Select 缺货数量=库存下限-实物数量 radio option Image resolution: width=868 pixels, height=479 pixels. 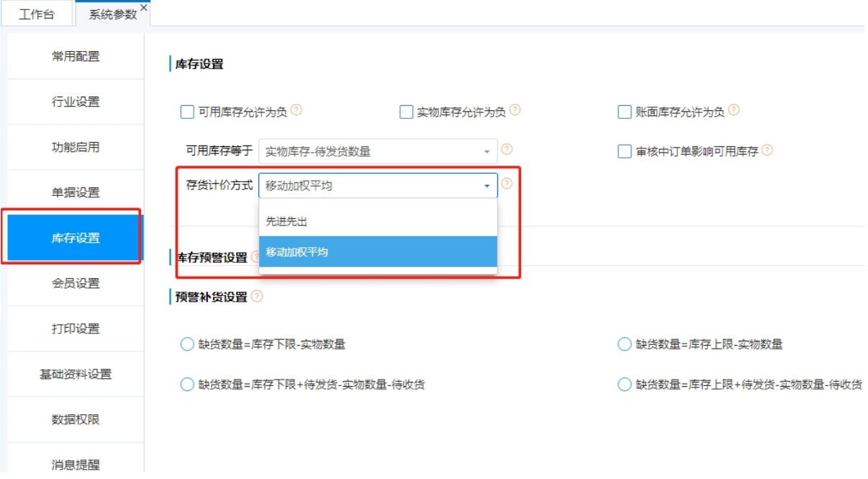187,344
